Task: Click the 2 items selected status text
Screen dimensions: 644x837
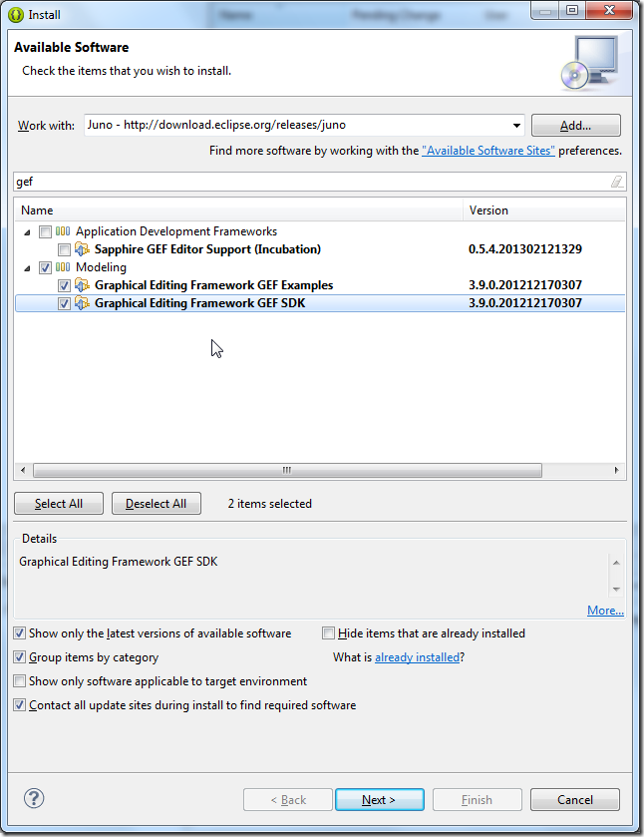Action: [x=269, y=504]
